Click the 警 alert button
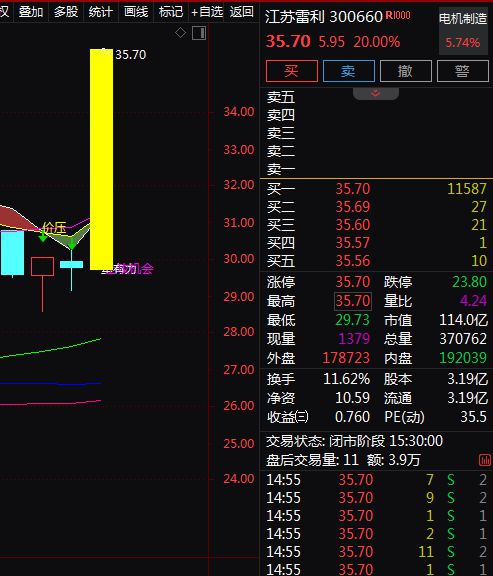 [463, 71]
